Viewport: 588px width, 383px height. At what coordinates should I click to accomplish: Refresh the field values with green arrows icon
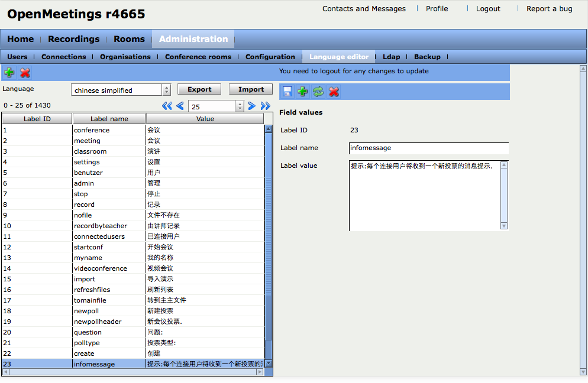(x=318, y=92)
